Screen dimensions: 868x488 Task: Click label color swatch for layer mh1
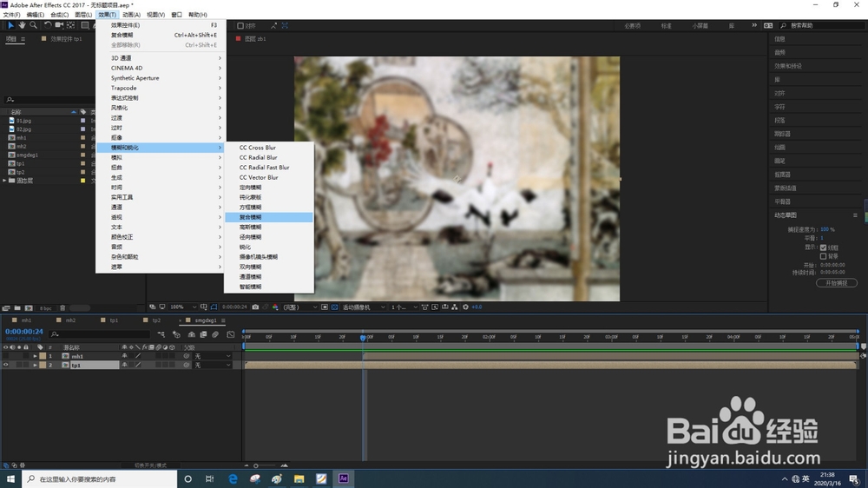(x=43, y=356)
